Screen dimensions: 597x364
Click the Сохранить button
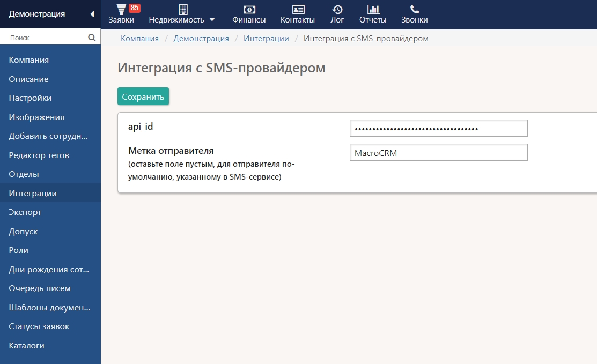(x=143, y=96)
